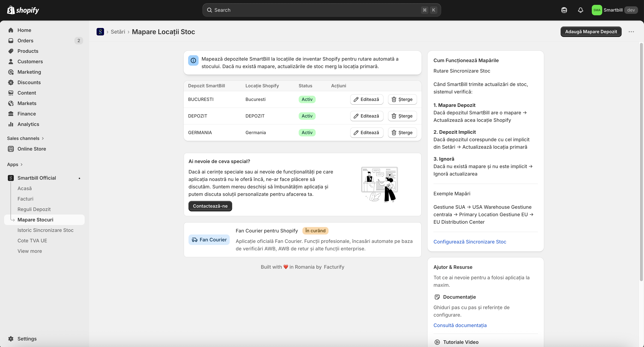
Task: Click the Customers person icon
Action: pyautogui.click(x=11, y=62)
